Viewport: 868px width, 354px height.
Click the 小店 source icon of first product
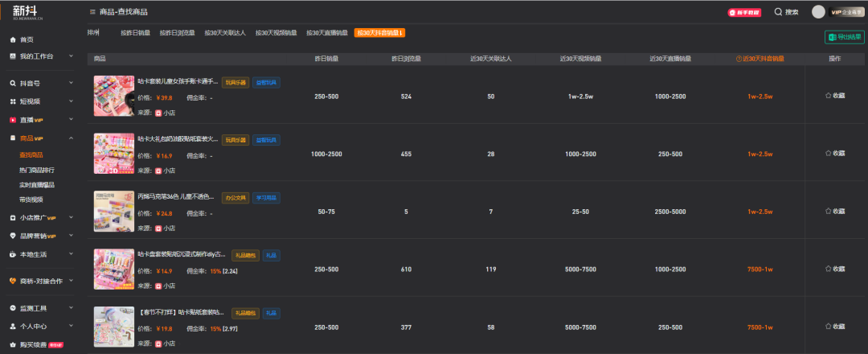pos(158,113)
